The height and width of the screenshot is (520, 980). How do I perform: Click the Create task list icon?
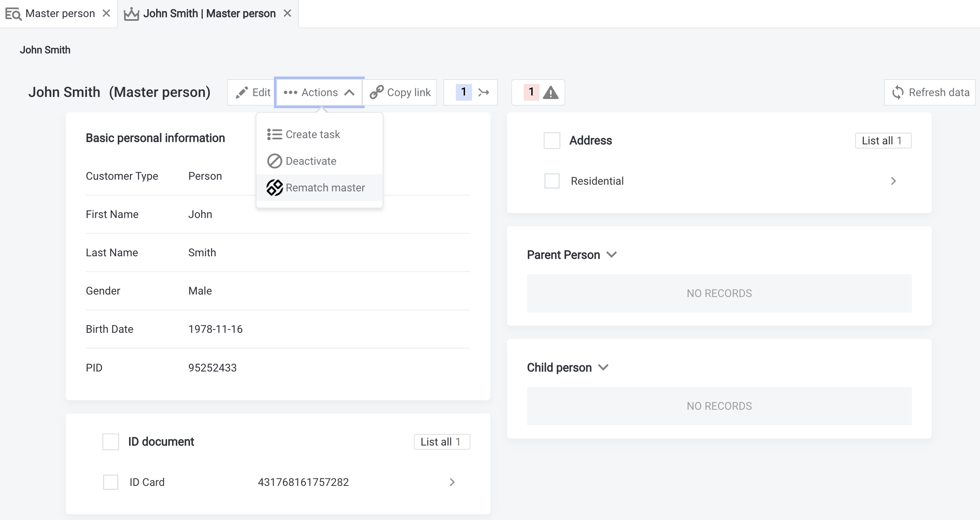274,134
